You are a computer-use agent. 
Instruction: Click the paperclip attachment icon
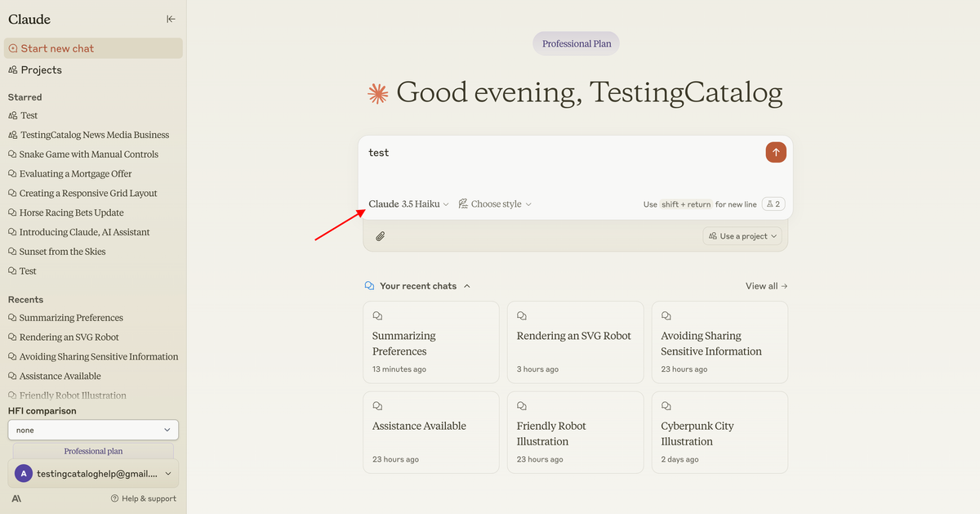pos(379,235)
